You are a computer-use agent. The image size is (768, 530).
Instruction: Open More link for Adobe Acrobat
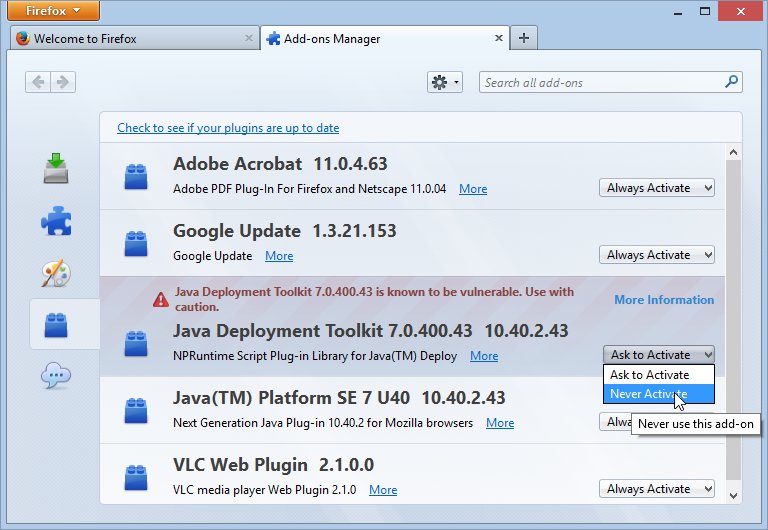(x=473, y=189)
